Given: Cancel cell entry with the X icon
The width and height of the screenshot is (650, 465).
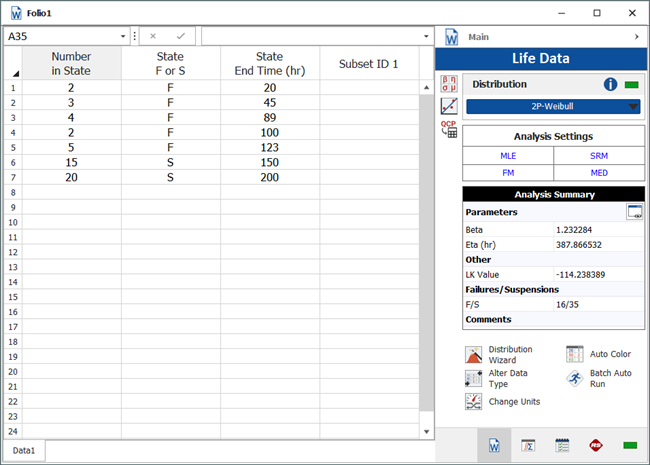Looking at the screenshot, I should click(x=153, y=36).
